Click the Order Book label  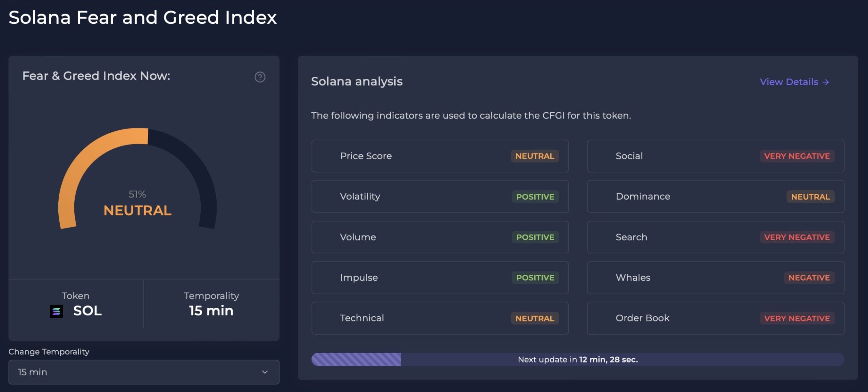[643, 318]
